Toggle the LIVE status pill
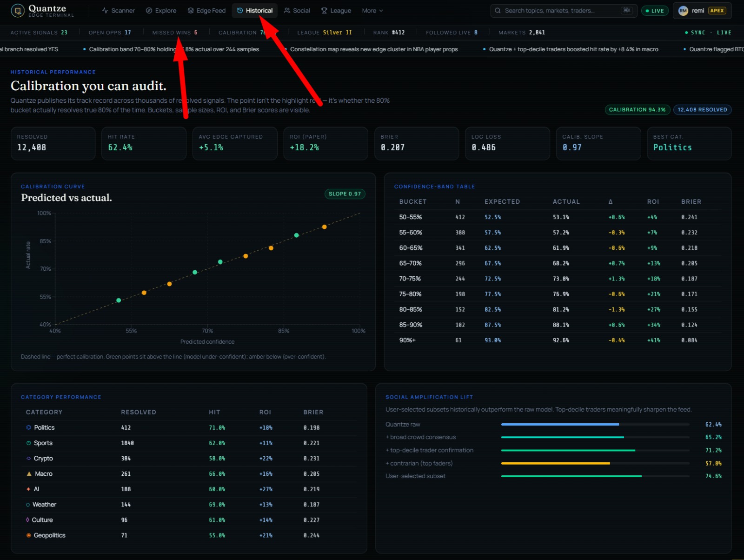The height and width of the screenshot is (560, 744). [655, 11]
